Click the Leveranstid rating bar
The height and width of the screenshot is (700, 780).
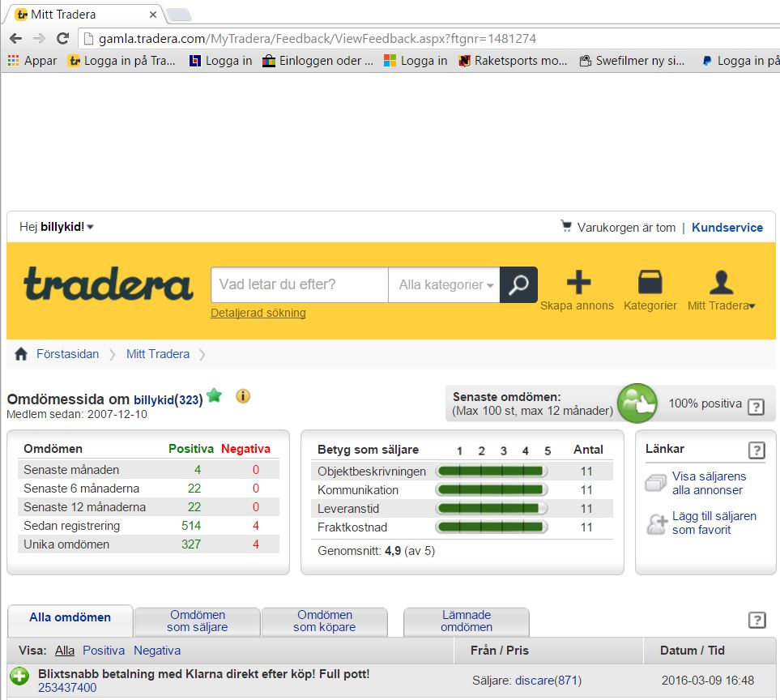coord(492,509)
